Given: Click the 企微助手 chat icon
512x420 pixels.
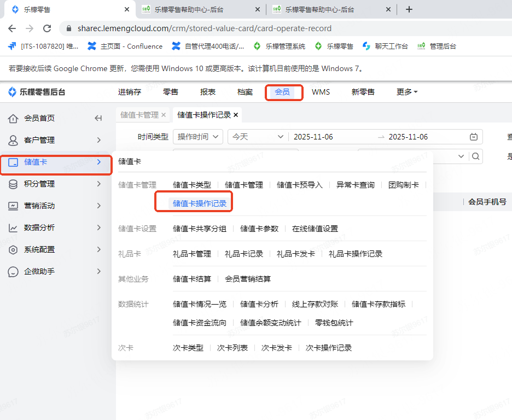Looking at the screenshot, I should coord(13,272).
